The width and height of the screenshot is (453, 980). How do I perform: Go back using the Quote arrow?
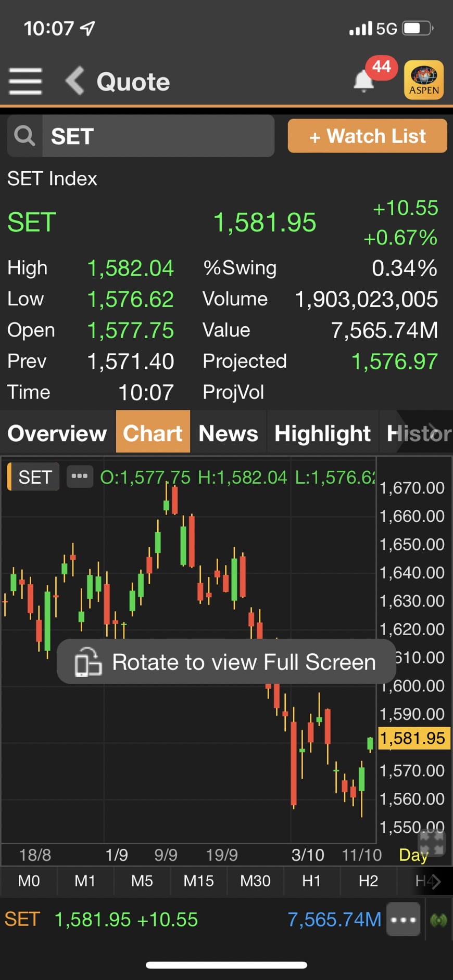pos(75,81)
